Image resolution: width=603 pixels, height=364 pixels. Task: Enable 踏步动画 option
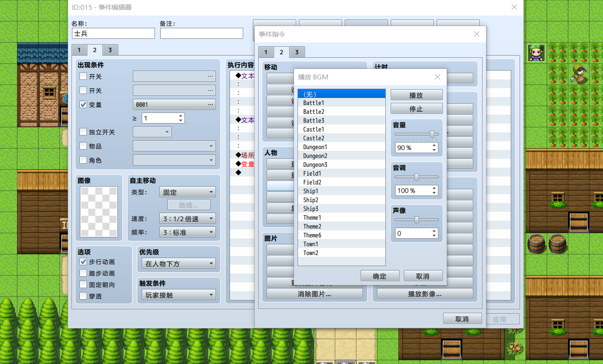pyautogui.click(x=83, y=273)
